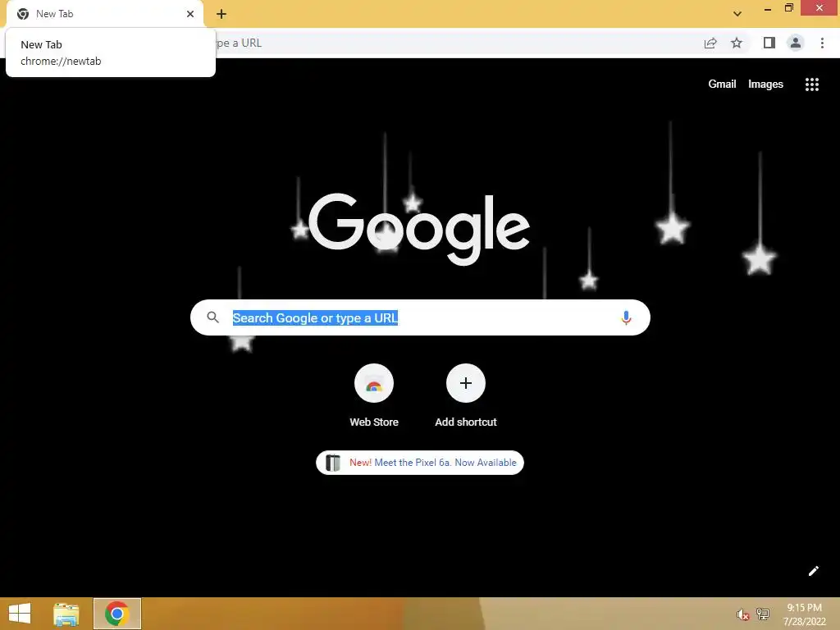Image resolution: width=840 pixels, height=630 pixels.
Task: Open Windows Start button
Action: coord(20,614)
